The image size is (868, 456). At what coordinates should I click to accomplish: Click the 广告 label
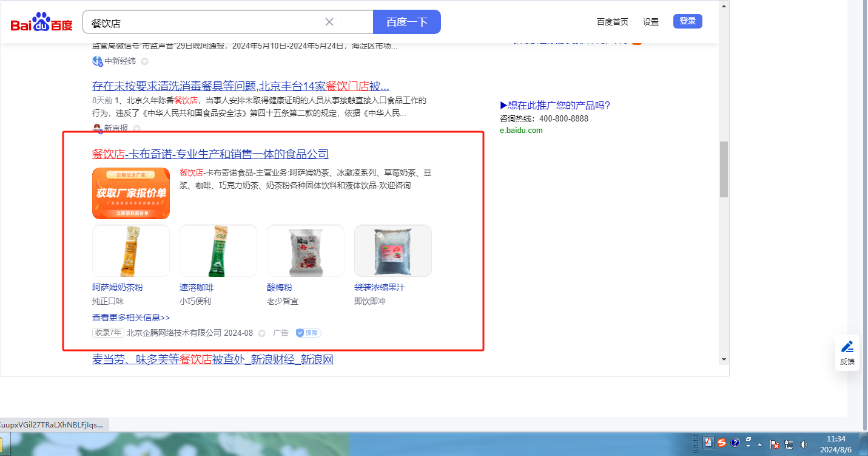click(x=281, y=333)
